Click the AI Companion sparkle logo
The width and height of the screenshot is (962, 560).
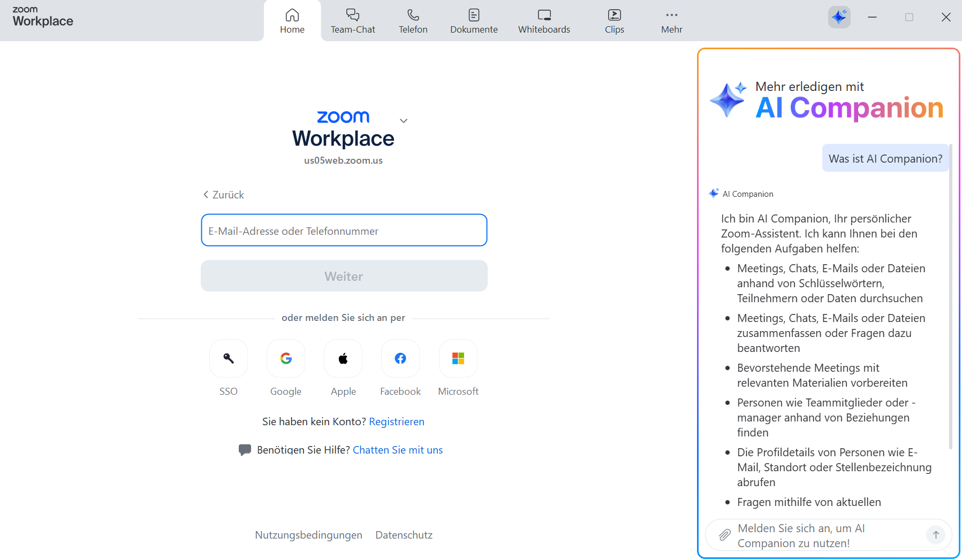point(728,99)
